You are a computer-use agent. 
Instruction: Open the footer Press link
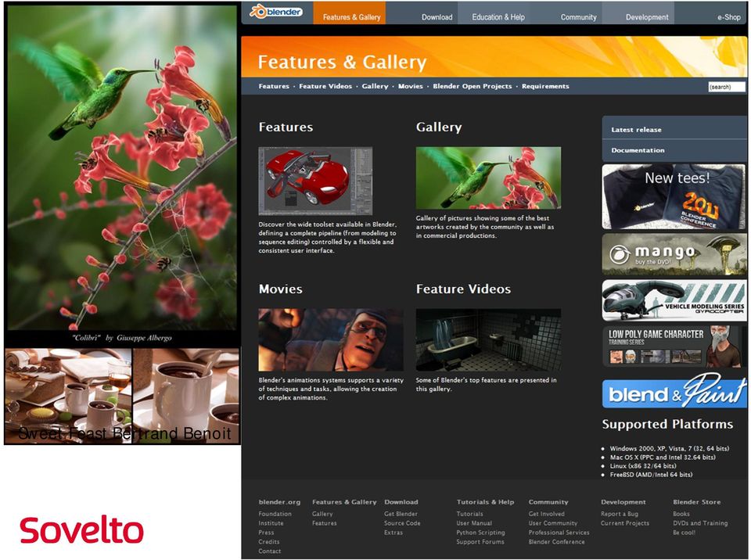click(266, 532)
